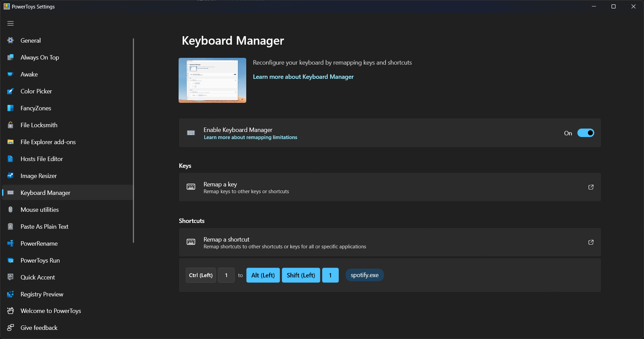The image size is (644, 339).
Task: Select FancyZones in the sidebar
Action: [x=68, y=108]
